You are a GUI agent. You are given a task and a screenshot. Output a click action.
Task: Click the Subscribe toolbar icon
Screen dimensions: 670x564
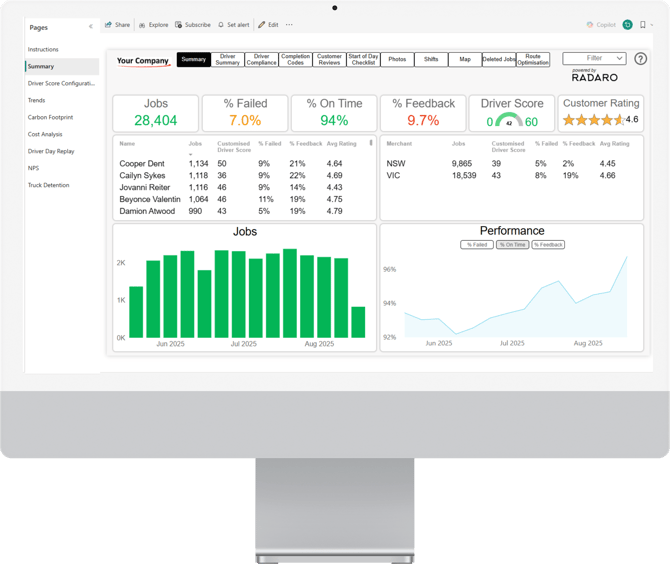[x=179, y=25]
